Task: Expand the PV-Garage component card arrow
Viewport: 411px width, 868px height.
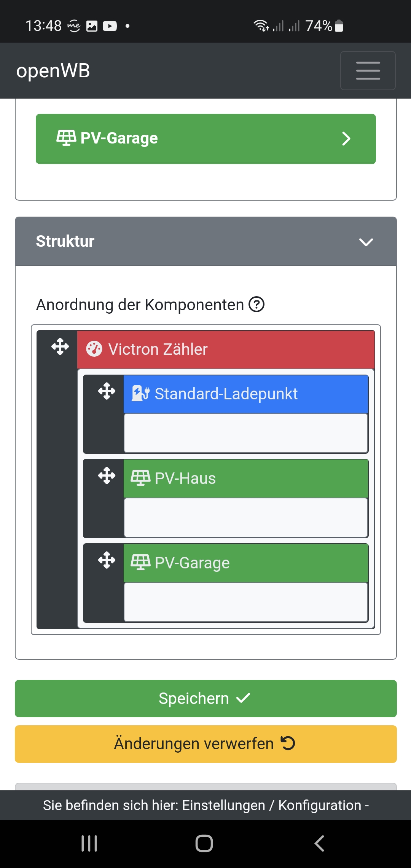Action: pos(346,139)
